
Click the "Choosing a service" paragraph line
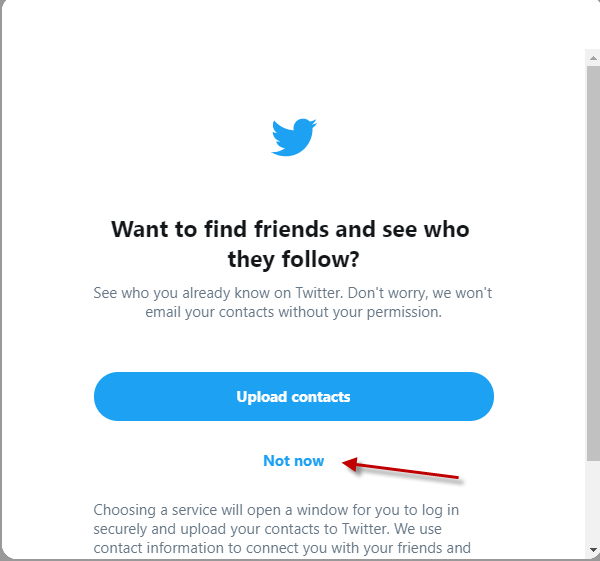pyautogui.click(x=276, y=510)
